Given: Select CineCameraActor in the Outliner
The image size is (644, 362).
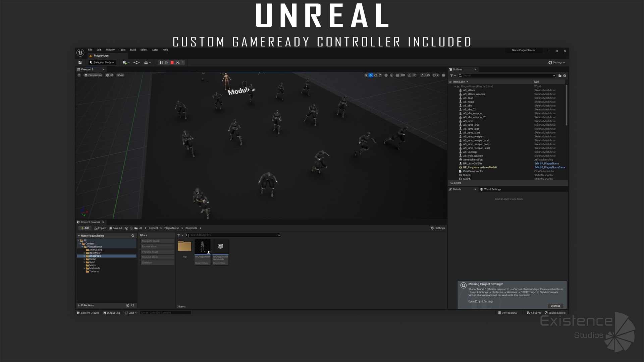Looking at the screenshot, I should point(473,171).
